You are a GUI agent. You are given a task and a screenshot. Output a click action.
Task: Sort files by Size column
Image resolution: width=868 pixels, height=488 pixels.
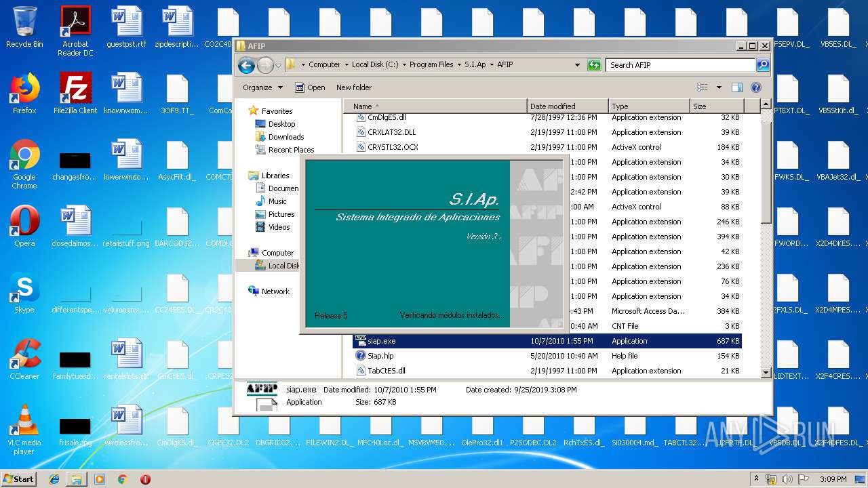(717, 106)
